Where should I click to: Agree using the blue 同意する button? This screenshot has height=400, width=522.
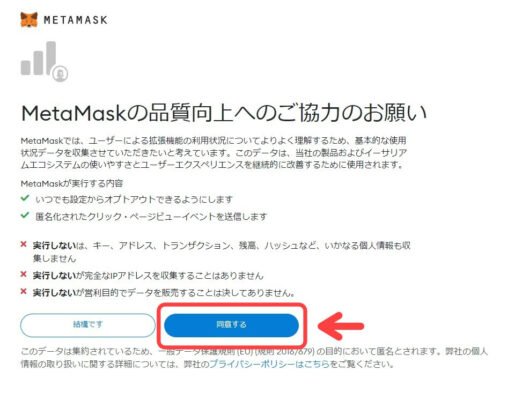tap(231, 325)
